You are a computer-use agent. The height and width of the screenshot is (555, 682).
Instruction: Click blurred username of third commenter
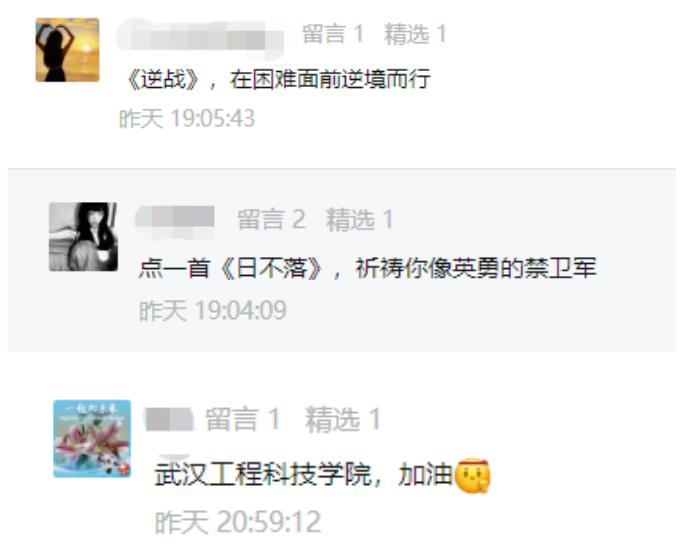pyautogui.click(x=169, y=419)
